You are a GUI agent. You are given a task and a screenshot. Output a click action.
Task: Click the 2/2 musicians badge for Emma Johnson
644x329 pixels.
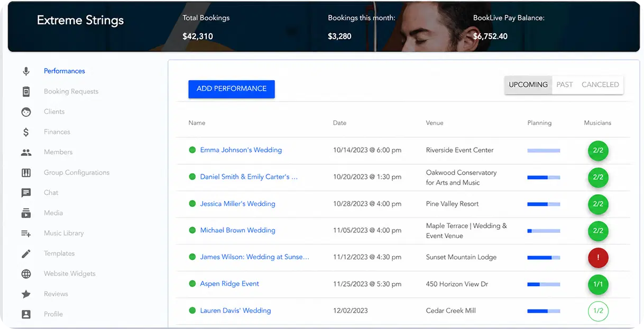coord(598,151)
